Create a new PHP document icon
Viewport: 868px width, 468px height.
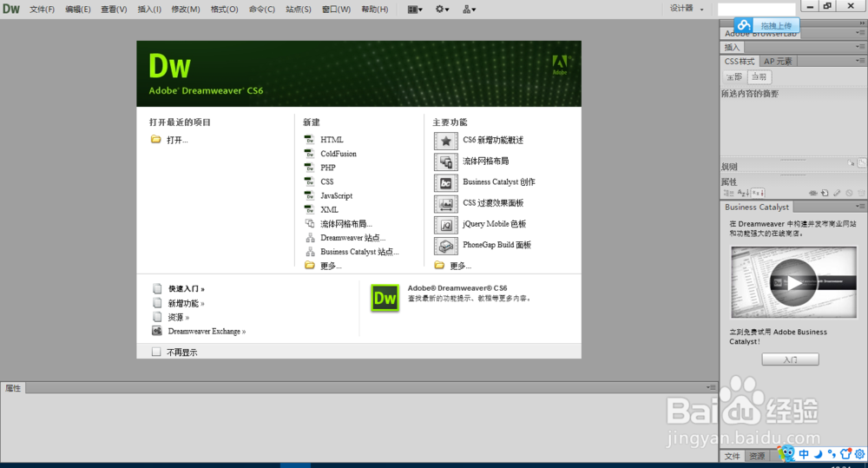click(310, 168)
